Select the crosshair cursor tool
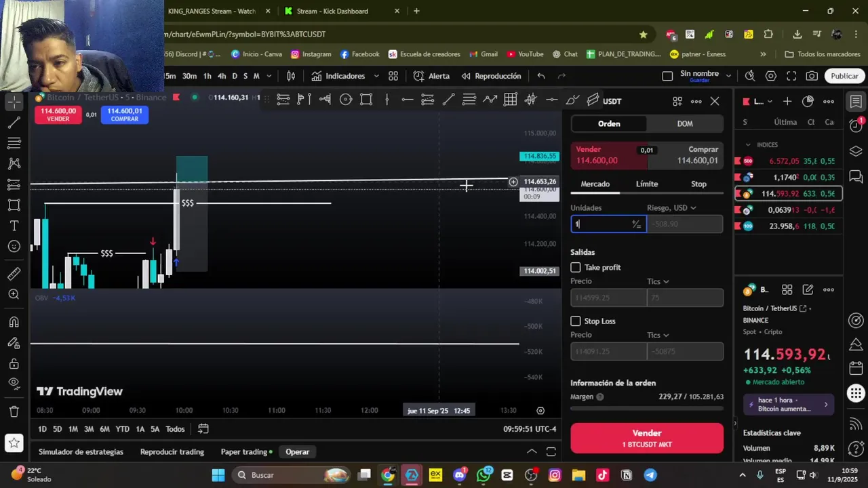This screenshot has width=868, height=488. point(14,102)
